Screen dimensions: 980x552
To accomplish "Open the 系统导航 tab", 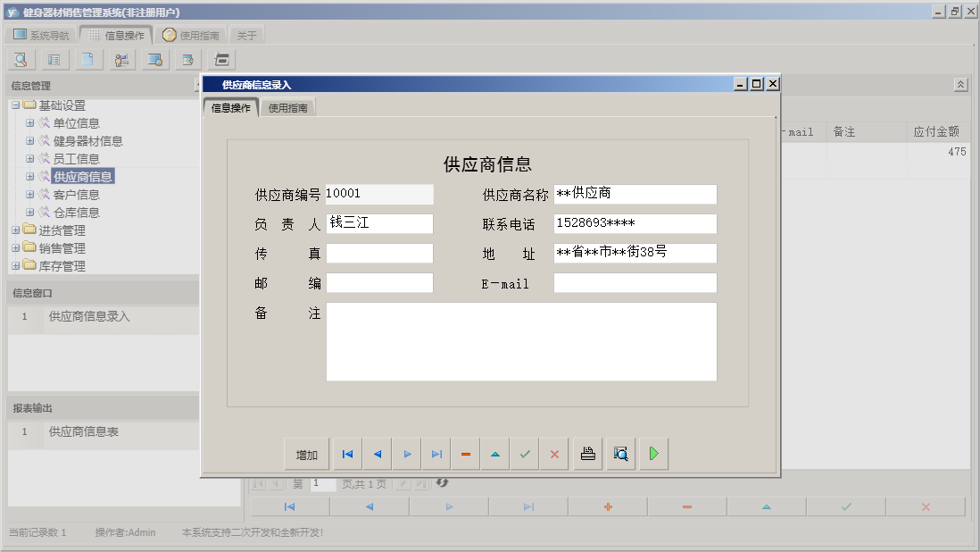I will click(x=43, y=34).
